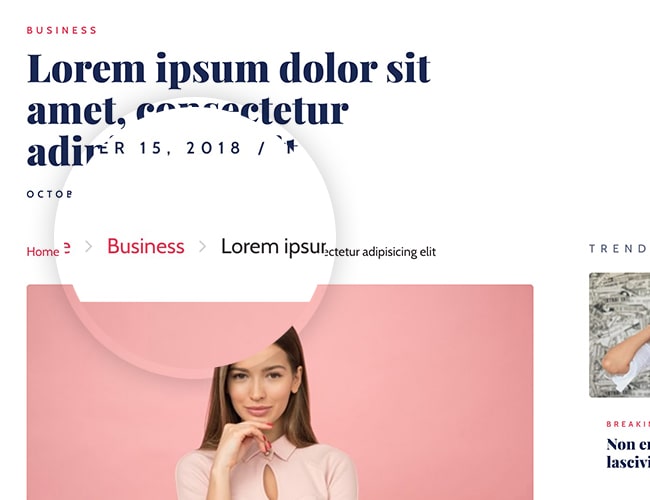This screenshot has width=650, height=500.
Task: Open the Home breadcrumb link
Action: (43, 252)
